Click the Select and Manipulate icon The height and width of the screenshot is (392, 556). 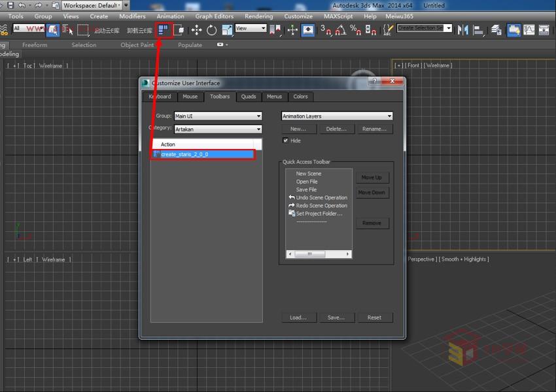pyautogui.click(x=292, y=30)
